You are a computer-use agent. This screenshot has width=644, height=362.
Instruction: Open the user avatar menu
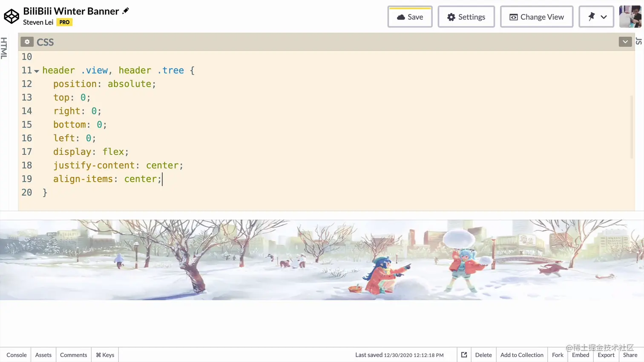(x=630, y=17)
